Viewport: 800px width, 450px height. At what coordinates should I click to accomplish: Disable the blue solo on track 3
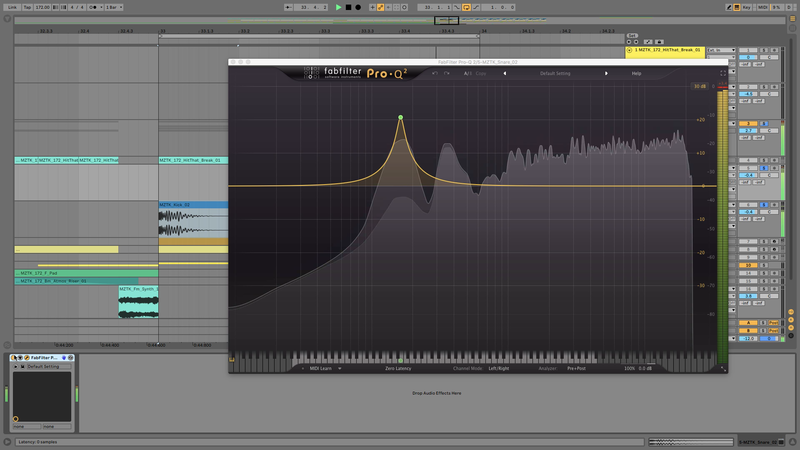[x=764, y=123]
